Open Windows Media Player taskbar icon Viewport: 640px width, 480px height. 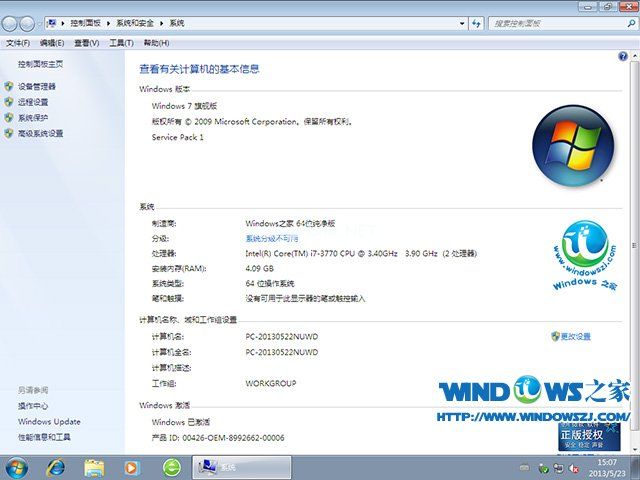(132, 467)
